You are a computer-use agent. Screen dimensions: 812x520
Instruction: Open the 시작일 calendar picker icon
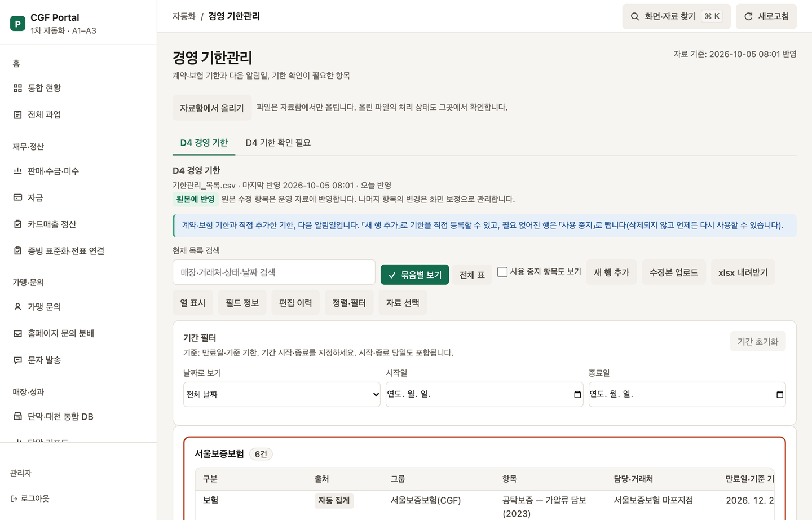(x=577, y=394)
